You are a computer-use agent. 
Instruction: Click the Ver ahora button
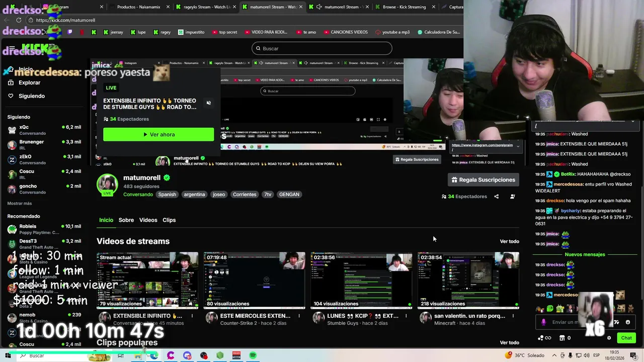click(x=158, y=134)
